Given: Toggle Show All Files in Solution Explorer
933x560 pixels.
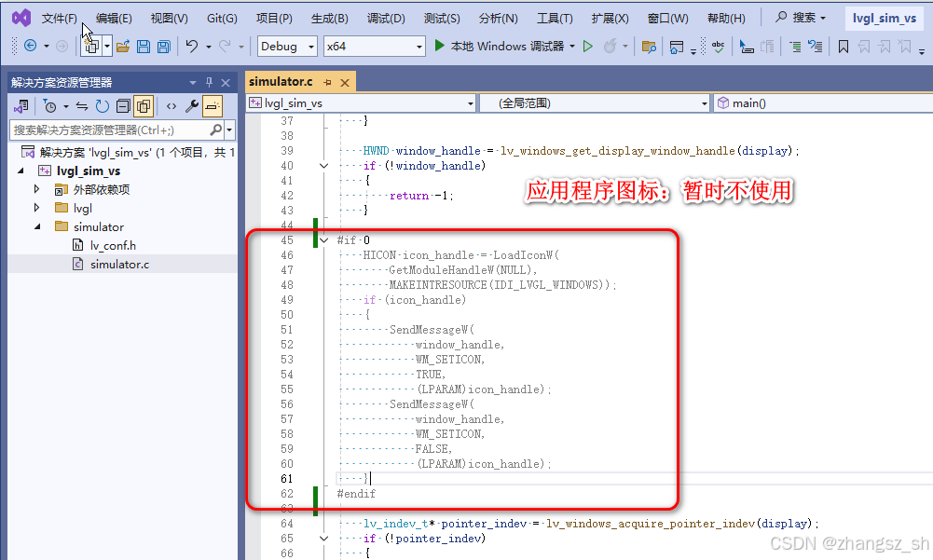Looking at the screenshot, I should coord(144,106).
